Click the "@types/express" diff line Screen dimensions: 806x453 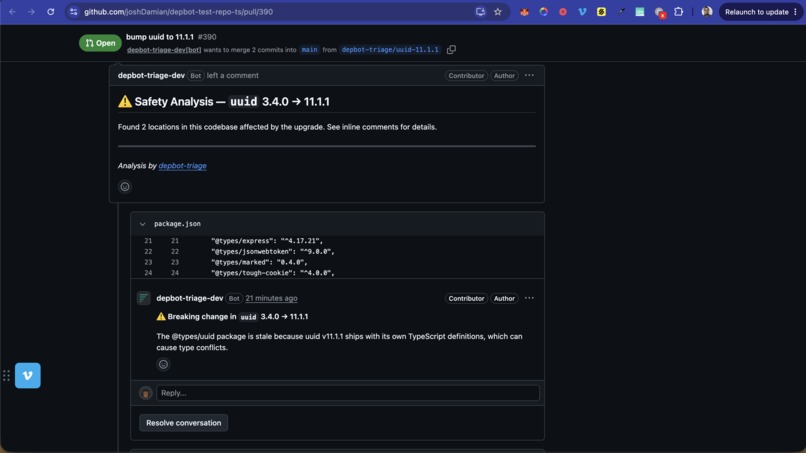(337, 241)
